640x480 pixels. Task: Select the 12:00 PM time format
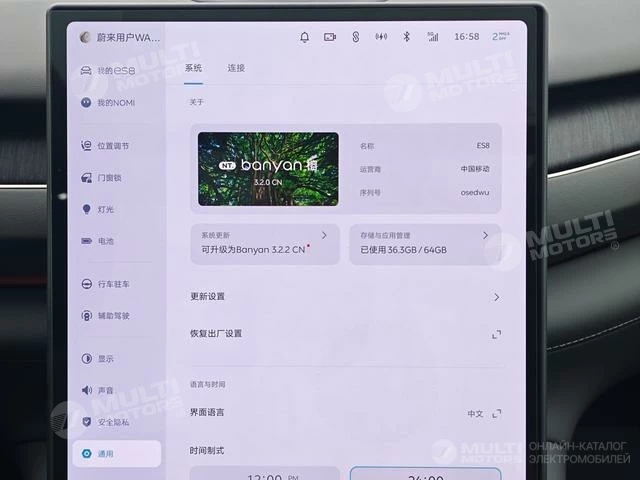click(x=265, y=473)
